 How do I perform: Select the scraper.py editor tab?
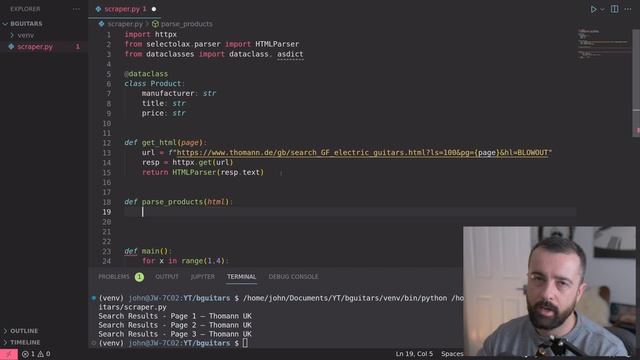[x=125, y=9]
